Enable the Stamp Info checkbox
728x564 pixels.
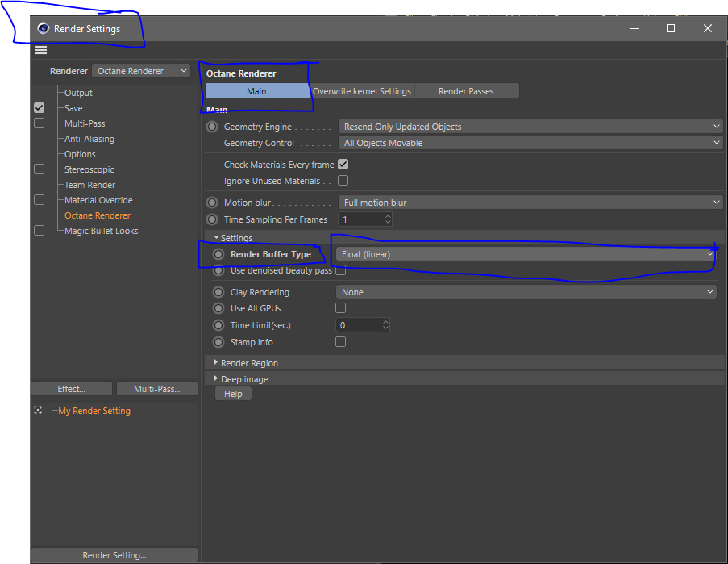tap(341, 342)
